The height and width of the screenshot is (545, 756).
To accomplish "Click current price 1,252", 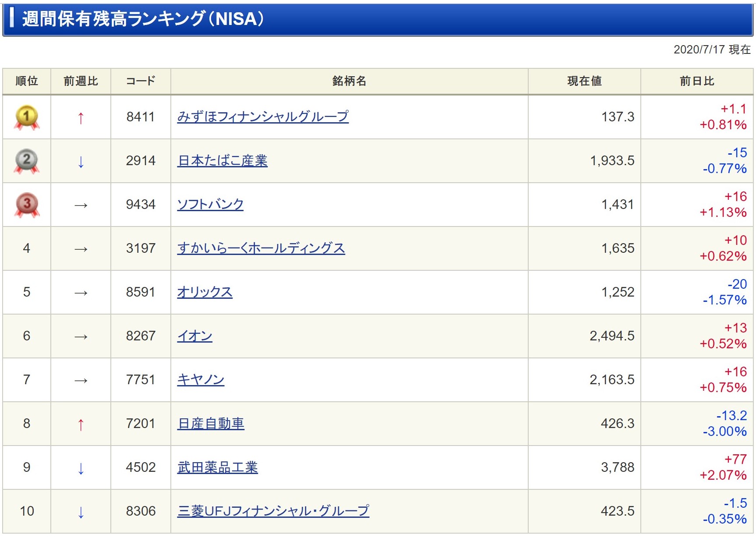I will click(618, 292).
